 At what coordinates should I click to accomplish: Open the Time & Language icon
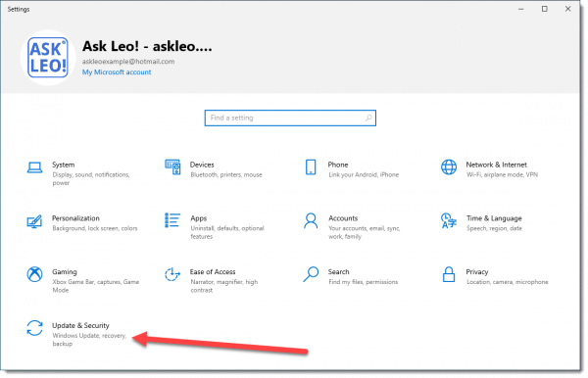[449, 220]
